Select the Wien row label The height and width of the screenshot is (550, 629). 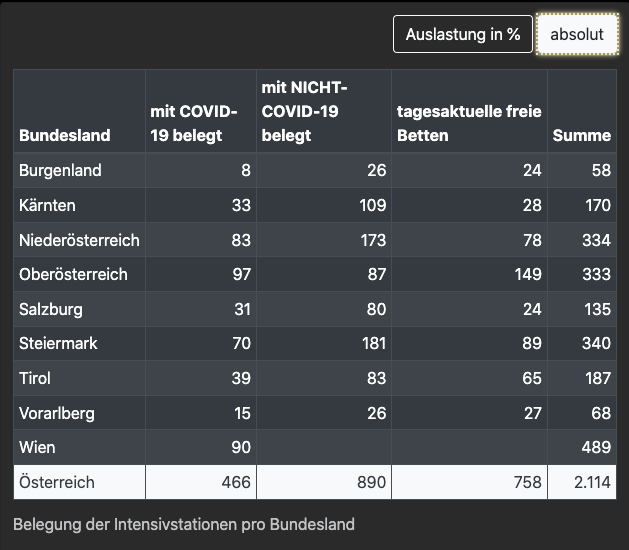(36, 447)
